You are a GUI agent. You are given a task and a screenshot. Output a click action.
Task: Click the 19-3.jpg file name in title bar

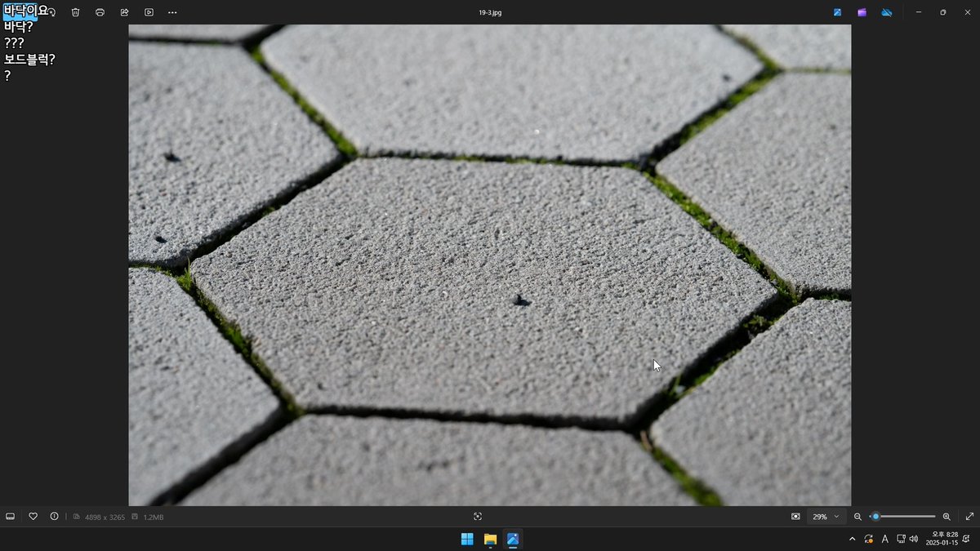[x=490, y=12]
